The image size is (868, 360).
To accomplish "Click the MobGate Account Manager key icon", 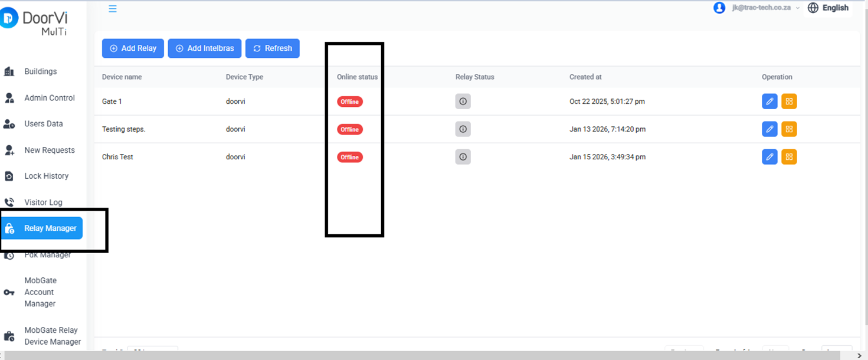I will (x=9, y=292).
